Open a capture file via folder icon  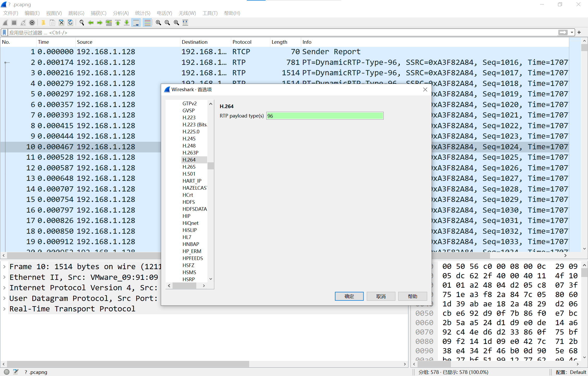click(x=43, y=23)
